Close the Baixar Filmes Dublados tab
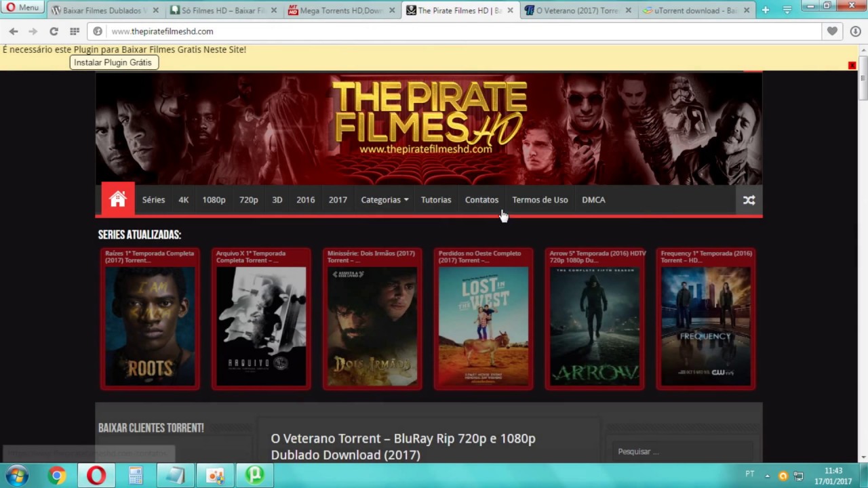 coord(155,10)
